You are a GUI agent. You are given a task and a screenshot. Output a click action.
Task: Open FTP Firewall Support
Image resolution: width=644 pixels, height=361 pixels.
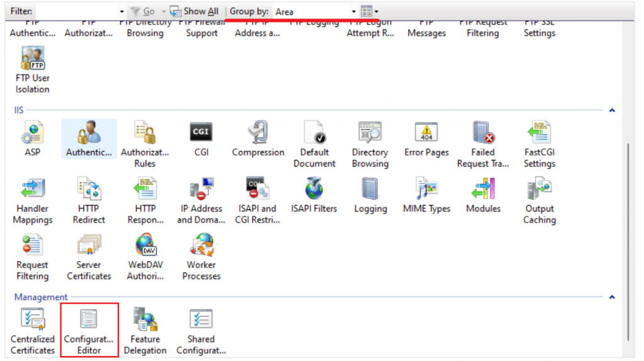click(201, 29)
